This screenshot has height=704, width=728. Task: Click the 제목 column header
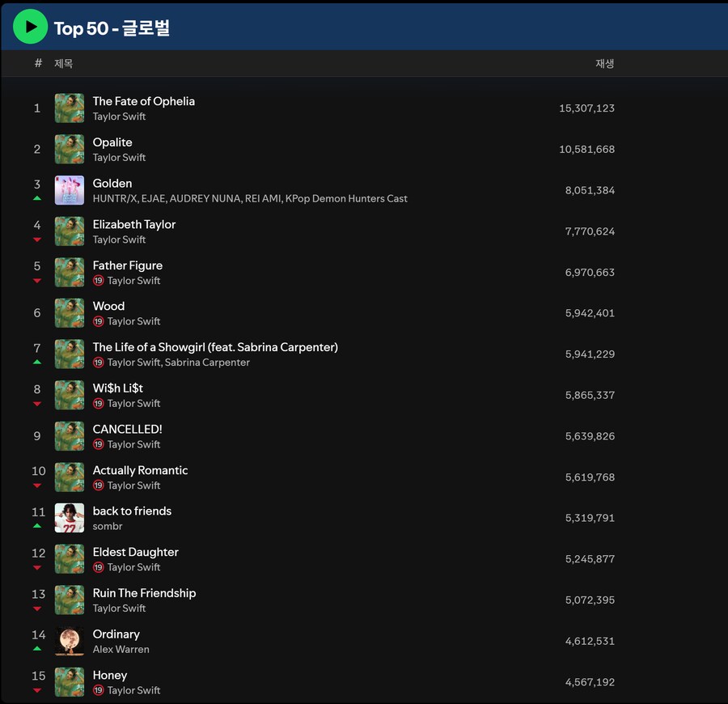(63, 63)
